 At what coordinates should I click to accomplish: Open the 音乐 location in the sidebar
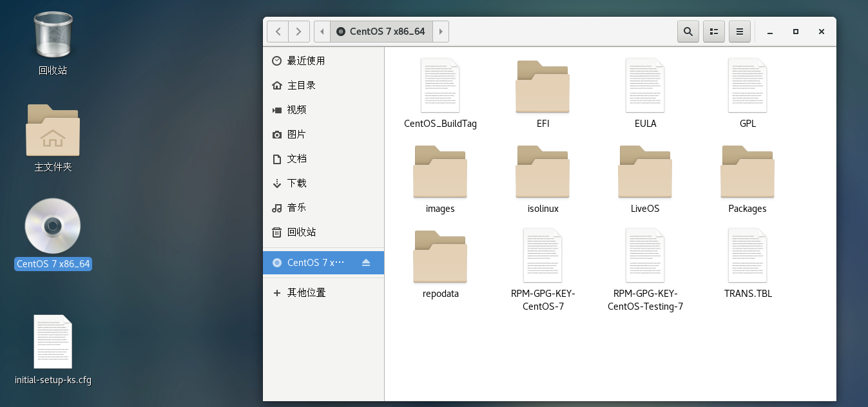click(x=298, y=207)
